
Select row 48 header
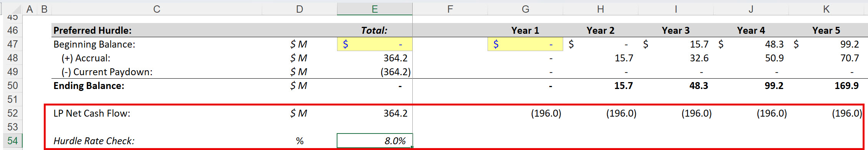(x=13, y=58)
